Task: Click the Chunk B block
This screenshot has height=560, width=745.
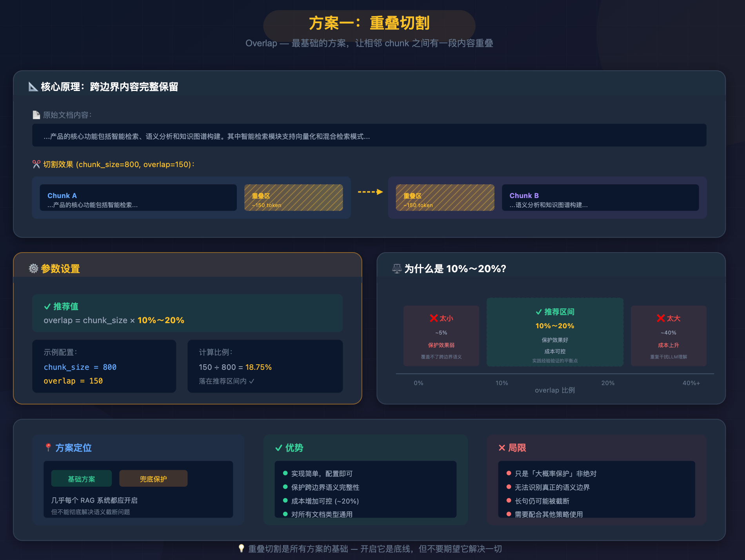Action: (600, 198)
